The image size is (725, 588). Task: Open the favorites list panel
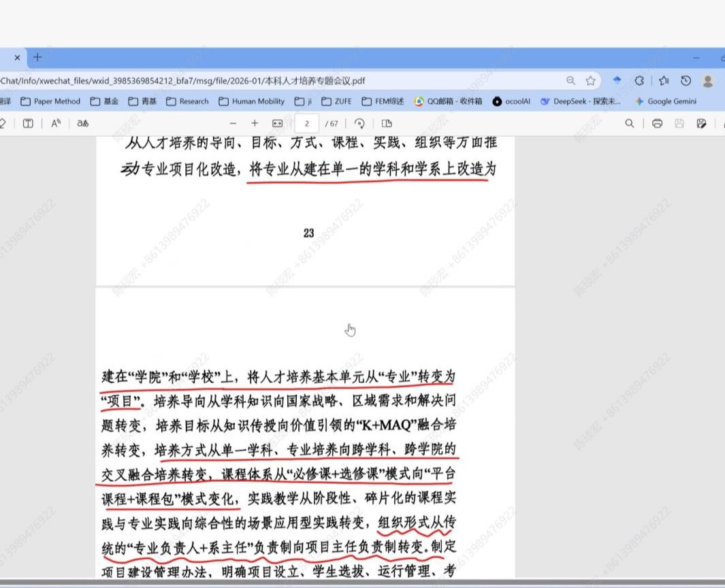pos(662,80)
